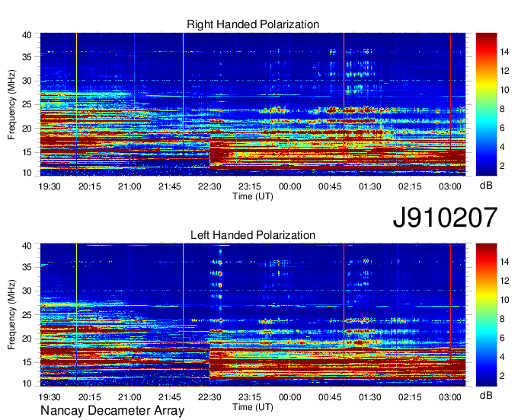Click the 25 MHz tick label of top plot
518x420 pixels.
click(x=27, y=105)
